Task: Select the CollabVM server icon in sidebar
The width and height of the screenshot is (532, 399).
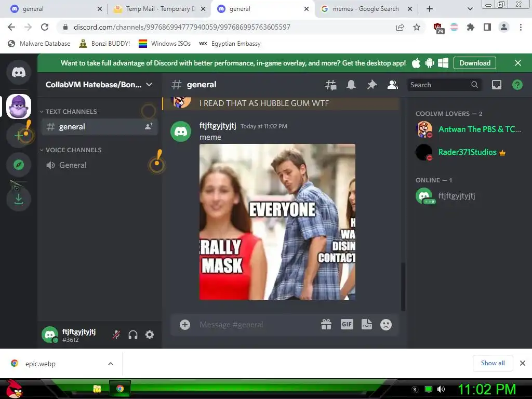Action: pyautogui.click(x=19, y=107)
